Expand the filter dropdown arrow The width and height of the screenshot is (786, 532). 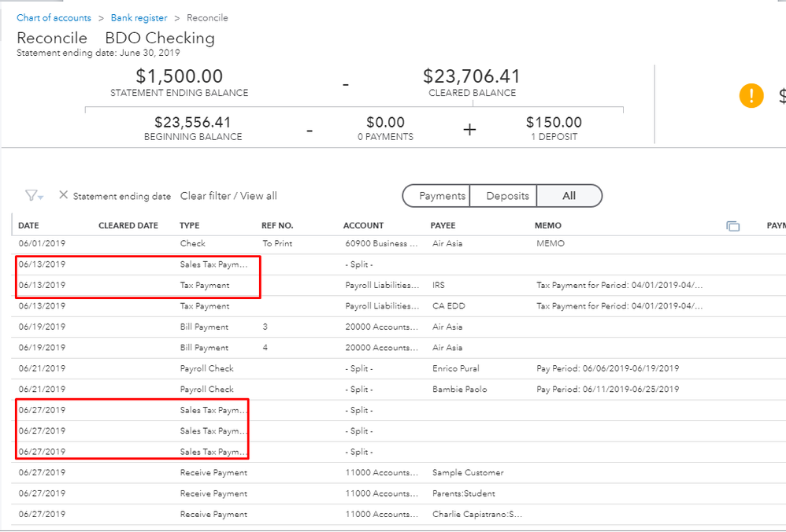41,197
